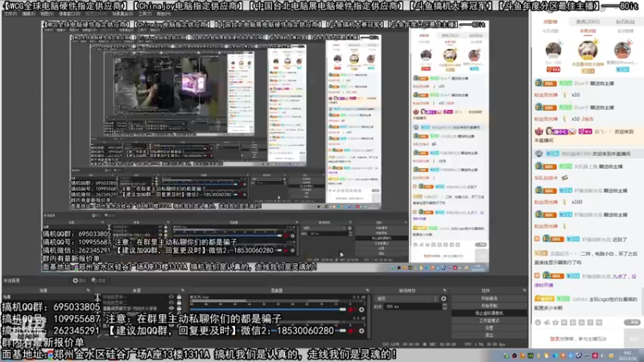Screen dimensions: 644x362
Task: Undock the controls panel via header icon
Action: [x=524, y=290]
